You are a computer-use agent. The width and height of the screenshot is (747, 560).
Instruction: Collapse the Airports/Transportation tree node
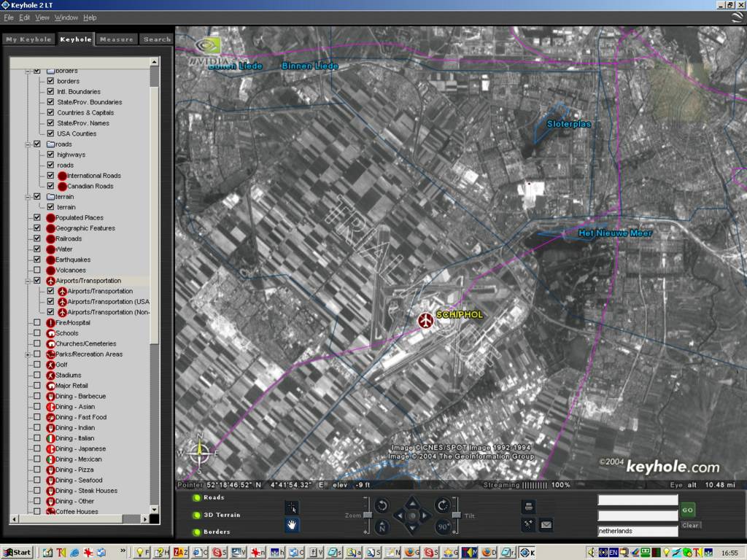click(28, 281)
